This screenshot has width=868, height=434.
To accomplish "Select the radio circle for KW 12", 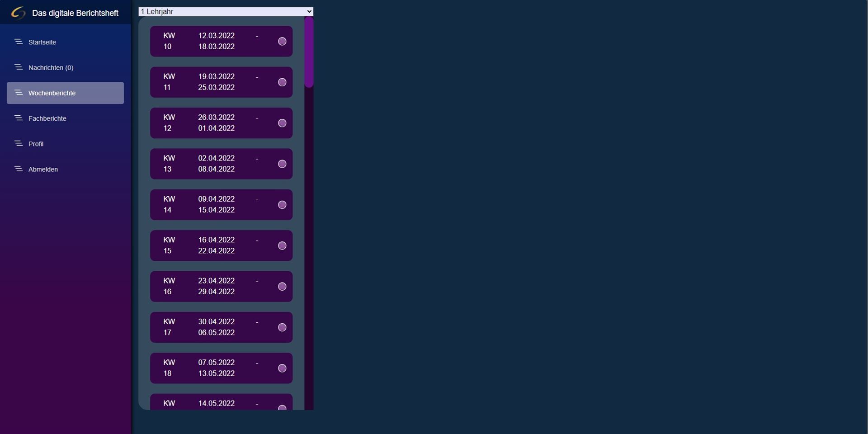I will click(x=282, y=123).
